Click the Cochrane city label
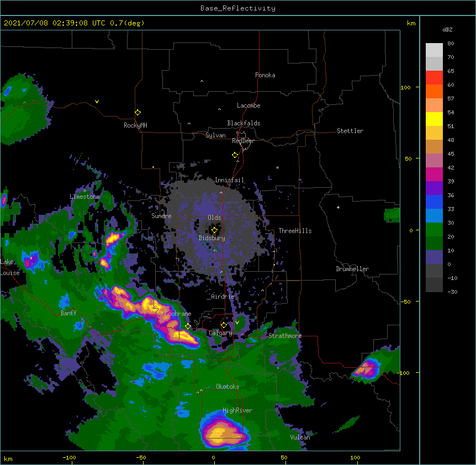 pyautogui.click(x=178, y=314)
